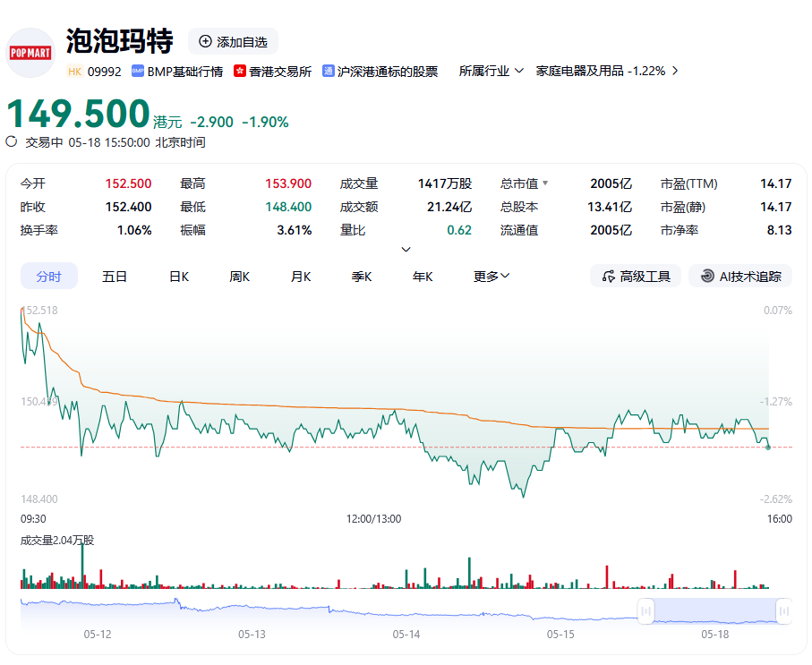Click the POP MART company logo
The width and height of the screenshot is (812, 665).
click(x=30, y=52)
